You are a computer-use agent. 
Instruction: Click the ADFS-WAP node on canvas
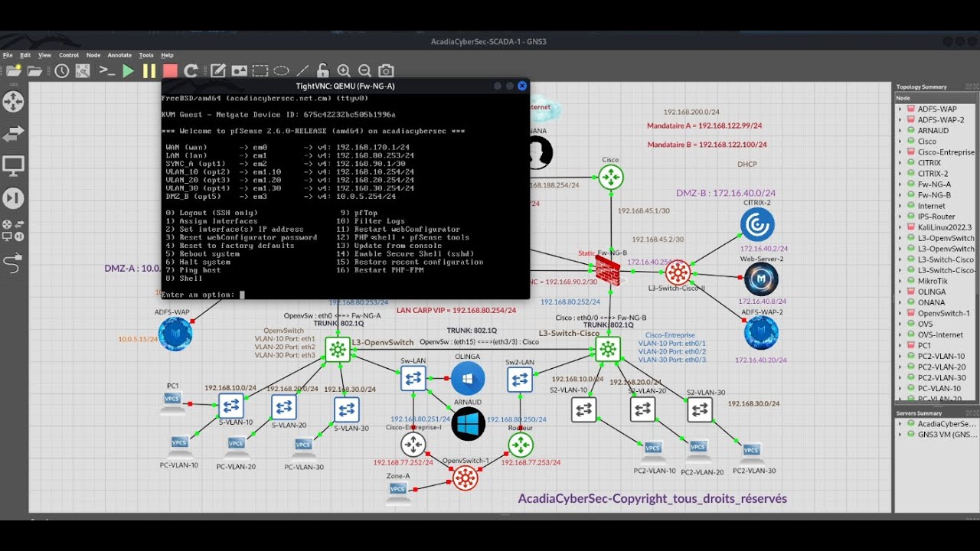point(175,334)
